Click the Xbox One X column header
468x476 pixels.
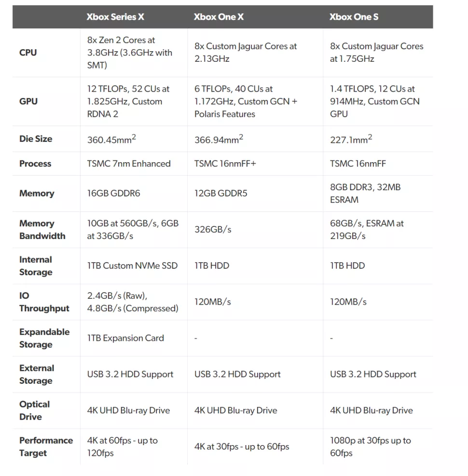(219, 17)
